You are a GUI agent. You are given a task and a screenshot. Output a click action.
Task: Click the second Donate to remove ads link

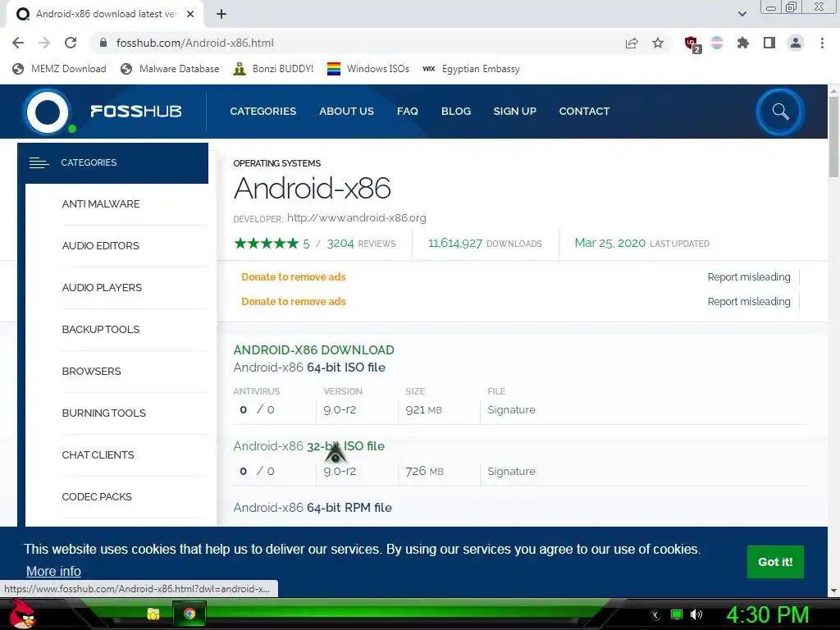[294, 302]
